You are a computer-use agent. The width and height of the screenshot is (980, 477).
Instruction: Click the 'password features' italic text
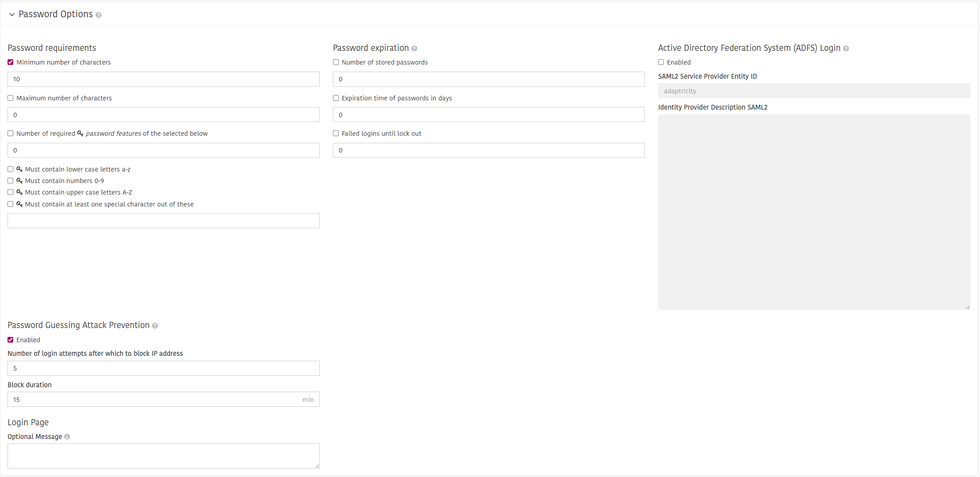[114, 134]
